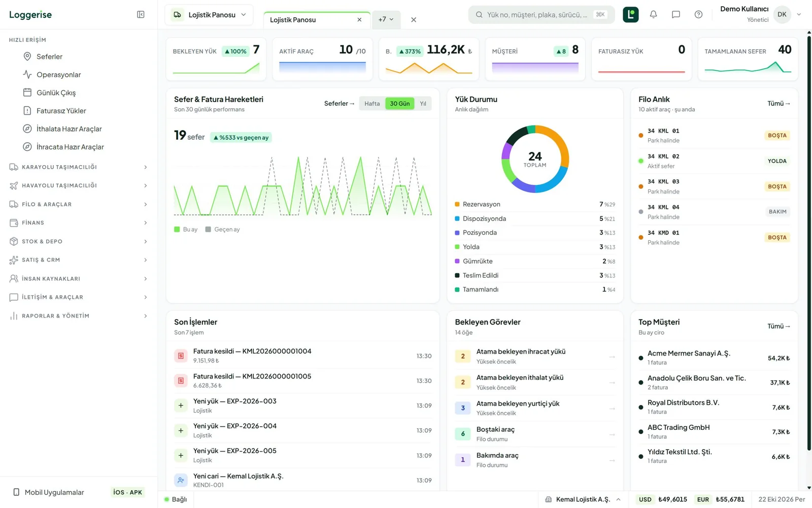812x508 pixels.
Task: Expand Raporlar & Yönetim menu
Action: [79, 316]
